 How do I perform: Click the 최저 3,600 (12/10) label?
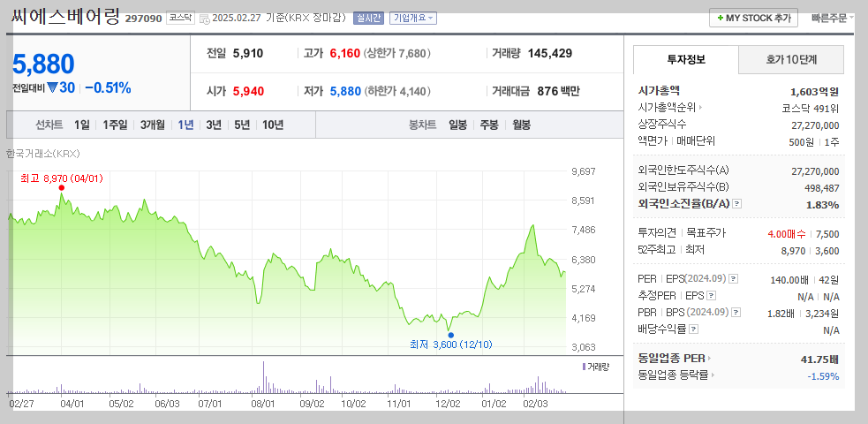(450, 344)
